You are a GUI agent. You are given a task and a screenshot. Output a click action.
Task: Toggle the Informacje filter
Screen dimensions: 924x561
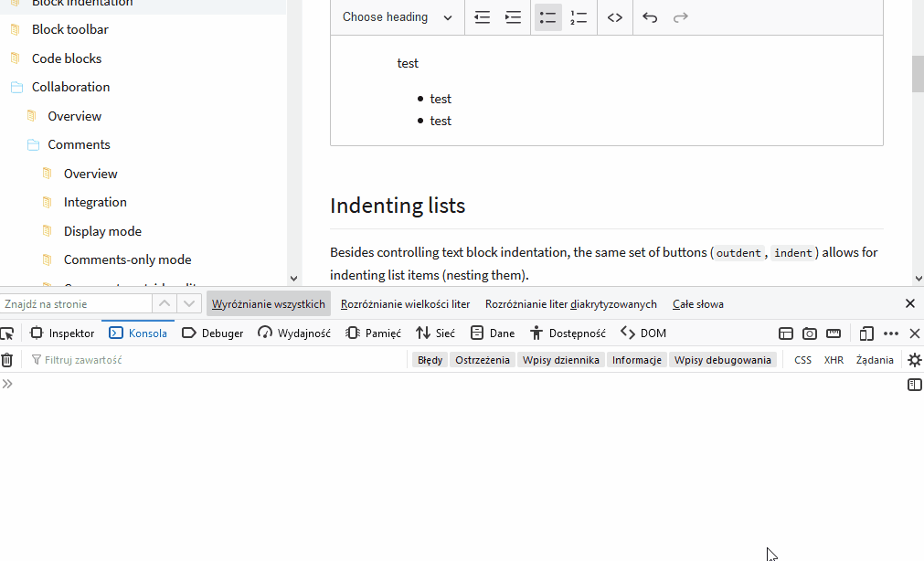point(637,360)
